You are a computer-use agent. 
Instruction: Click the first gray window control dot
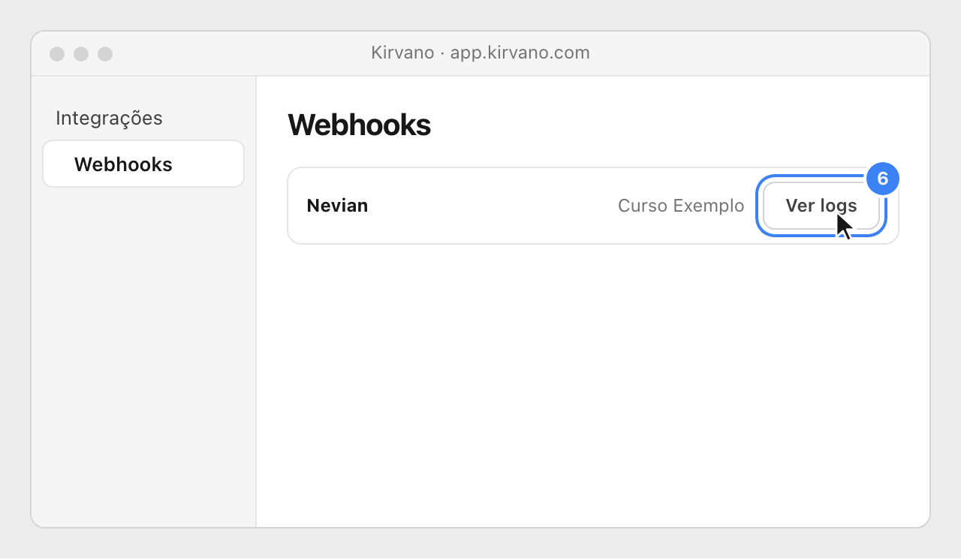pyautogui.click(x=57, y=54)
